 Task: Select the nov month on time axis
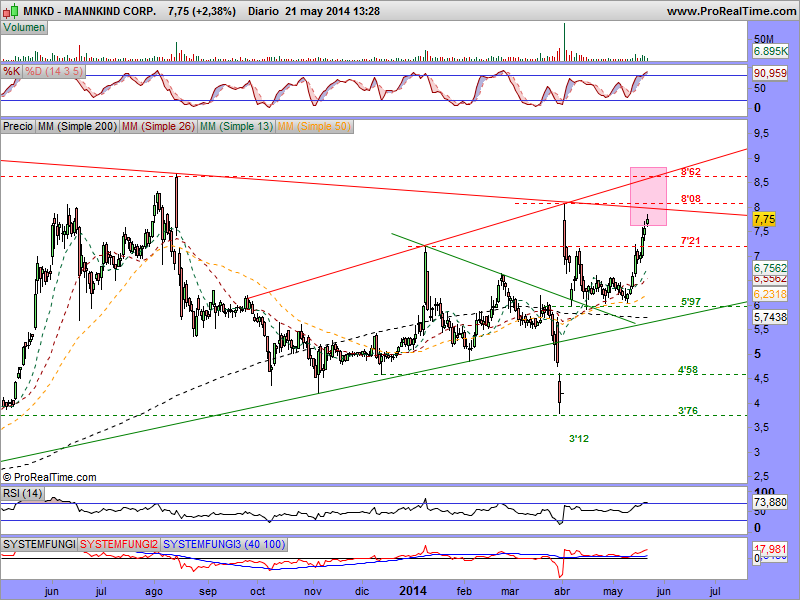pos(313,591)
